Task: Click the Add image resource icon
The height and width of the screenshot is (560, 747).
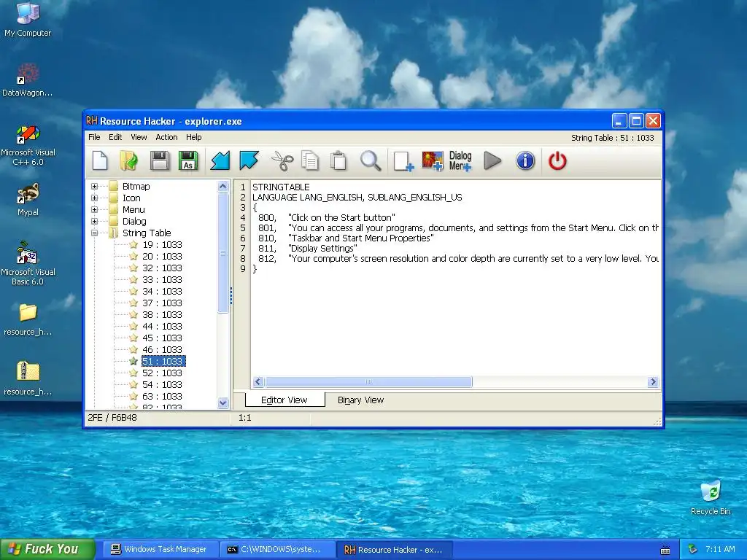Action: (x=433, y=161)
